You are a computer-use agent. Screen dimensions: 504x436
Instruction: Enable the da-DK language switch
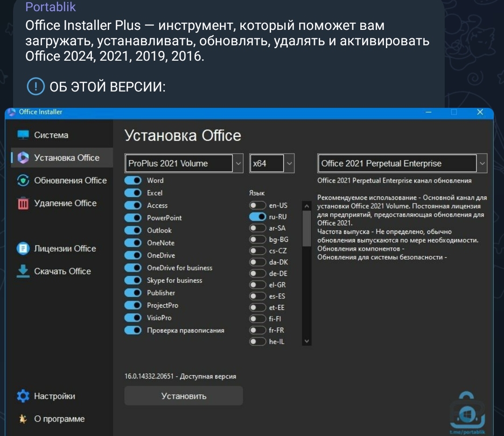(x=258, y=262)
